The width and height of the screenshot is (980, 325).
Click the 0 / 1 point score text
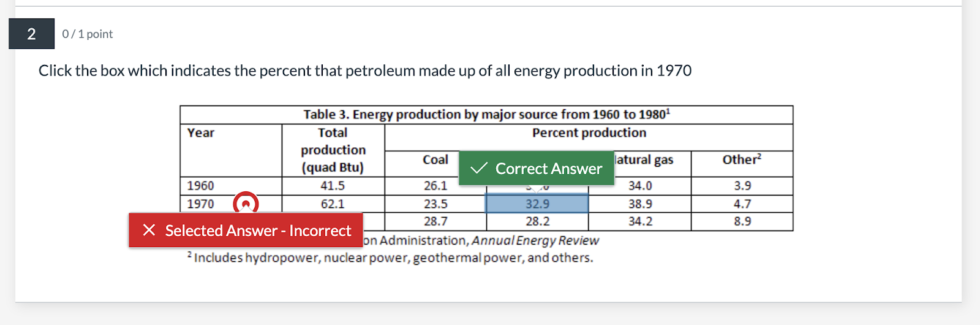click(88, 34)
